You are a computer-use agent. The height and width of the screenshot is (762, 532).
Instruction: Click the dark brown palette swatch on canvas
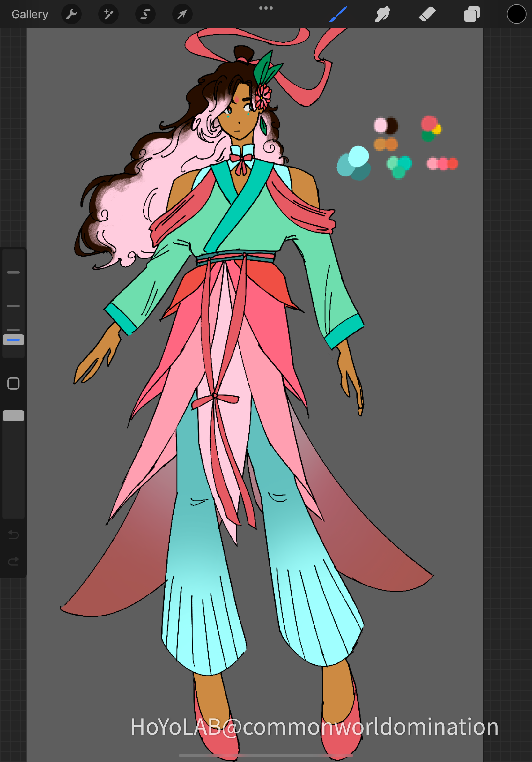pos(392,125)
